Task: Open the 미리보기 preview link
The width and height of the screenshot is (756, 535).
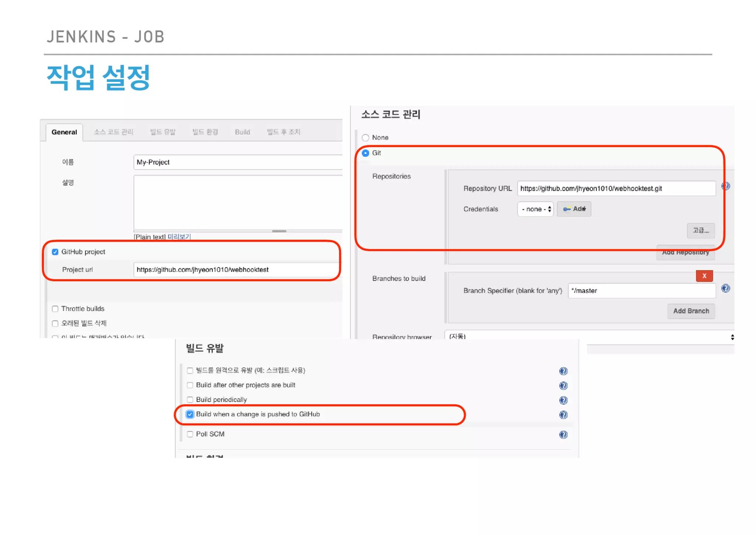Action: tap(179, 237)
